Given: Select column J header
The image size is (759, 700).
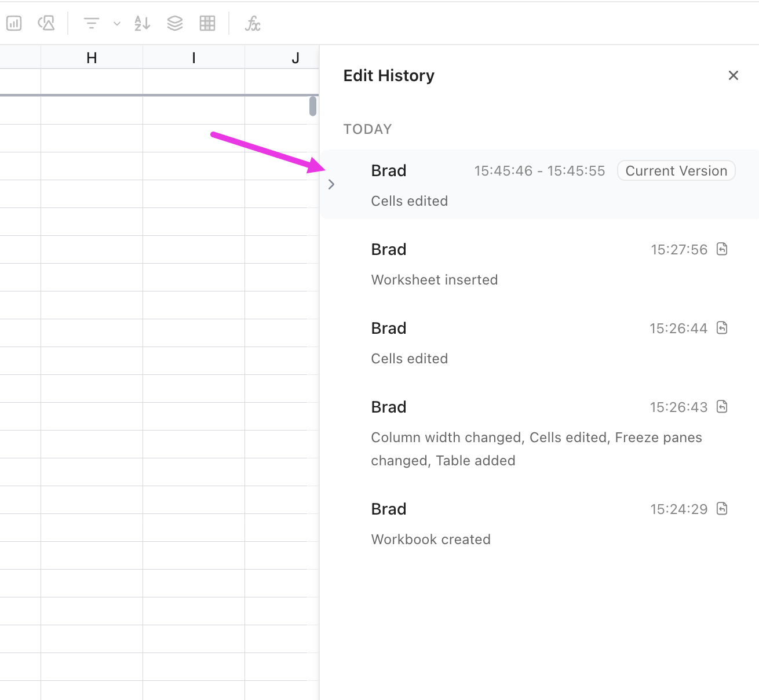Looking at the screenshot, I should pos(282,57).
